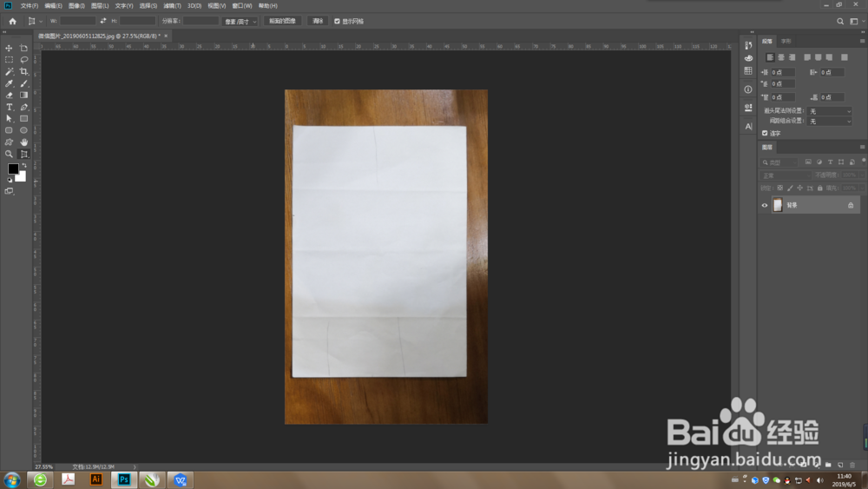
Task: Select the Rectangular Marquee tool
Action: [x=9, y=60]
